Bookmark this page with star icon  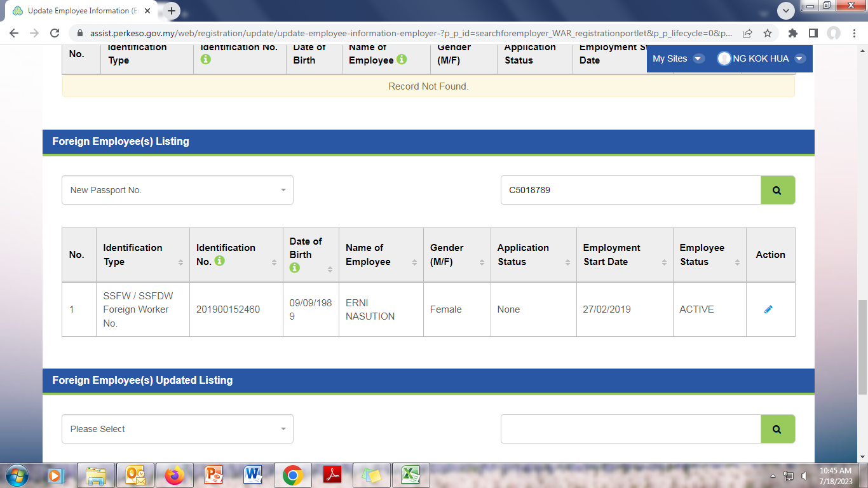[767, 33]
